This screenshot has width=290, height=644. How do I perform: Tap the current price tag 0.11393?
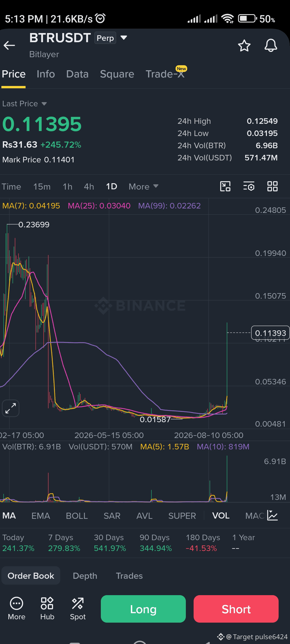[x=270, y=333]
